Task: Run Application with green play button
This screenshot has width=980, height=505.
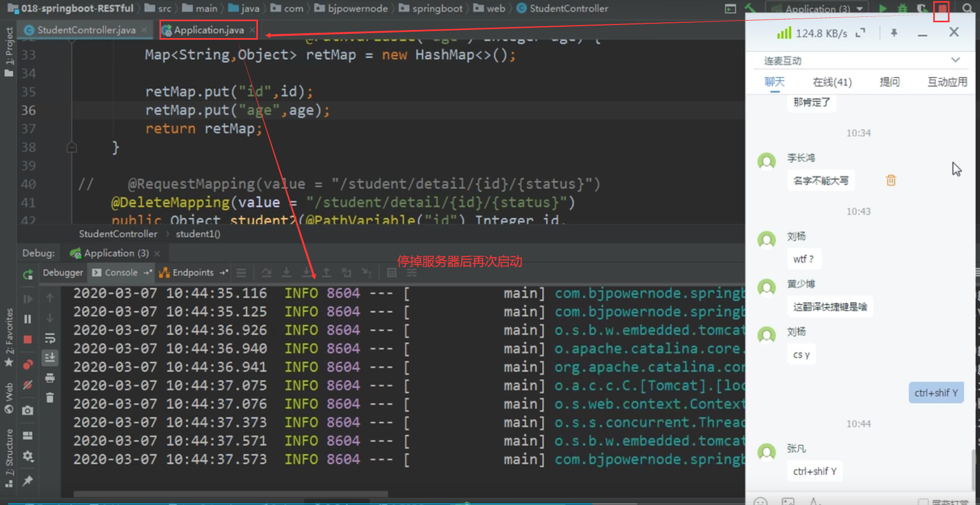Action: (883, 9)
